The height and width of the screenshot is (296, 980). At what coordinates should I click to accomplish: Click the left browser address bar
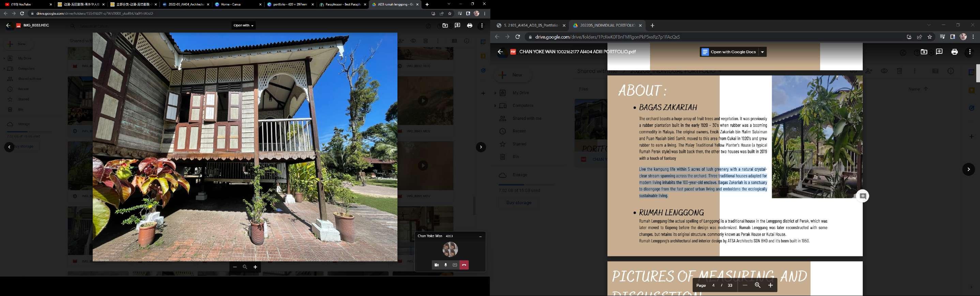(228, 13)
